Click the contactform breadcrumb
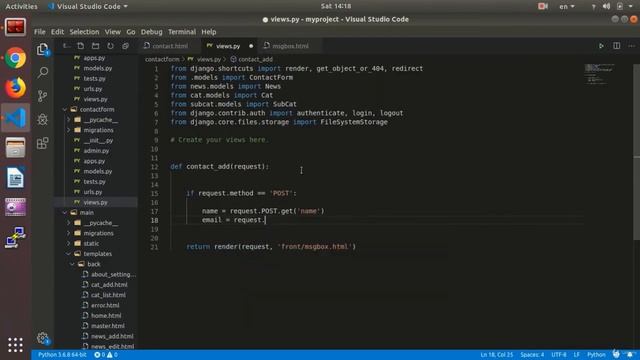Image resolution: width=640 pixels, height=360 pixels. click(x=162, y=59)
